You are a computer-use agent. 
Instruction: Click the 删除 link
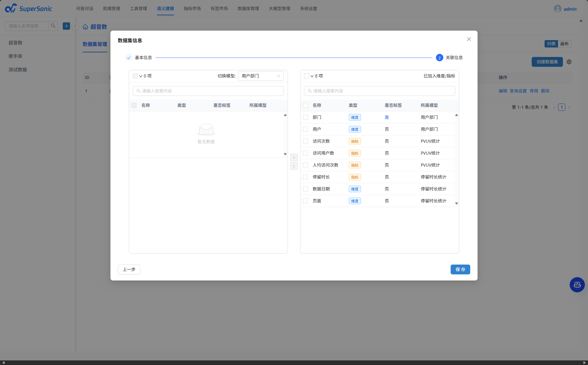[x=545, y=91]
